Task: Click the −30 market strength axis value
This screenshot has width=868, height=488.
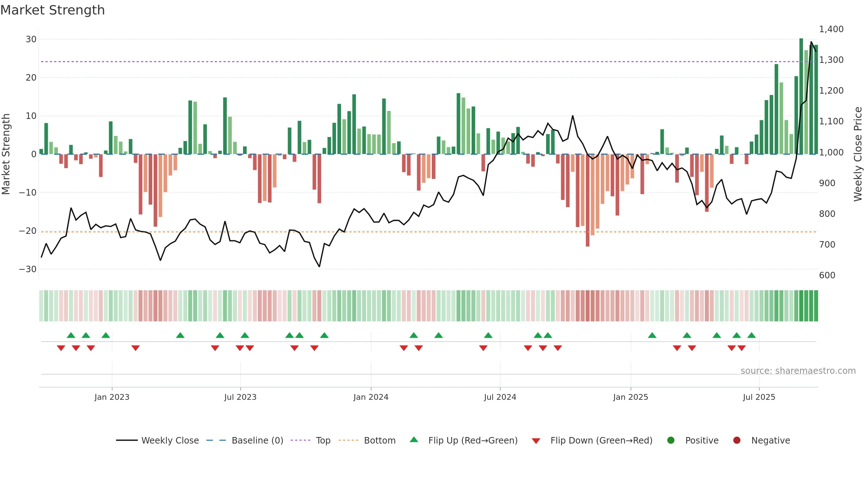Action: pyautogui.click(x=28, y=269)
